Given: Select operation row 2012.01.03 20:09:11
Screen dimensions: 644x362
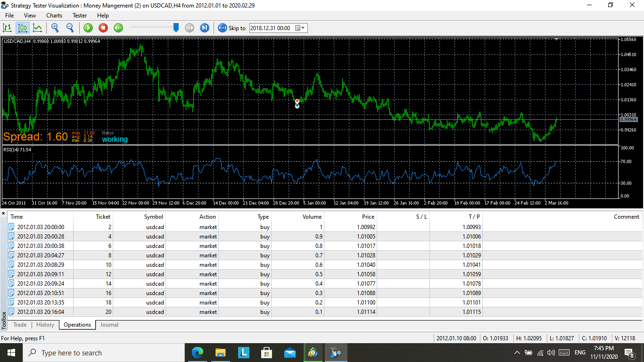Looking at the screenshot, I should coord(325,274).
